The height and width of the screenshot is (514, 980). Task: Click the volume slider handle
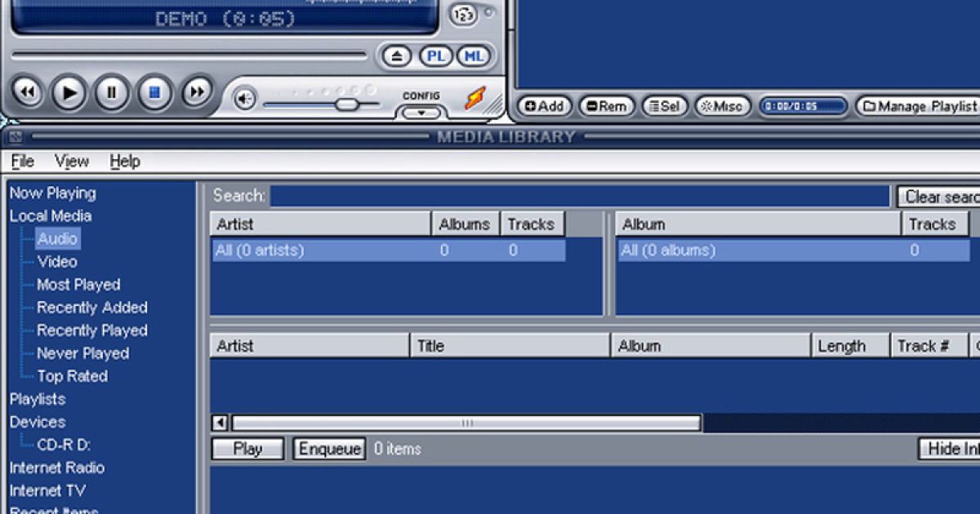(x=347, y=104)
